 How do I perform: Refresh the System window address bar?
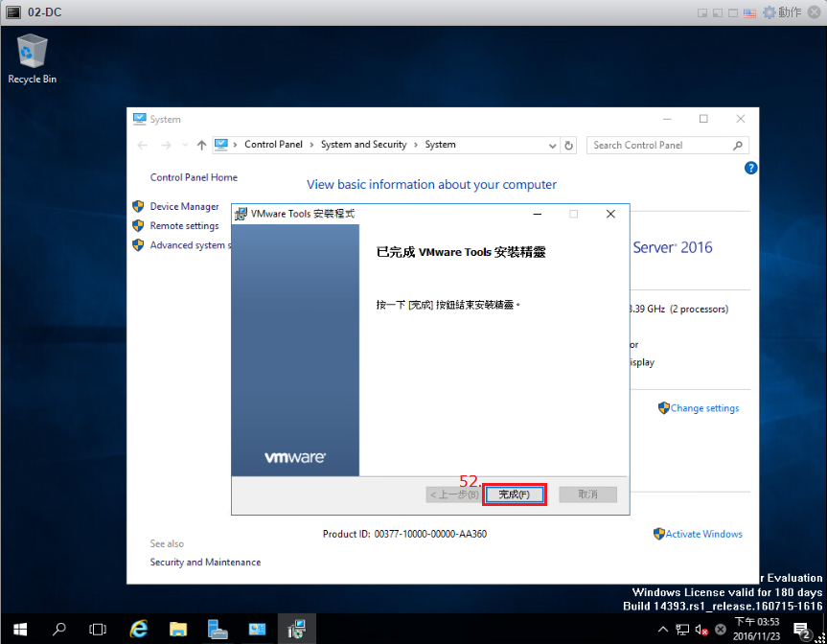(x=568, y=145)
